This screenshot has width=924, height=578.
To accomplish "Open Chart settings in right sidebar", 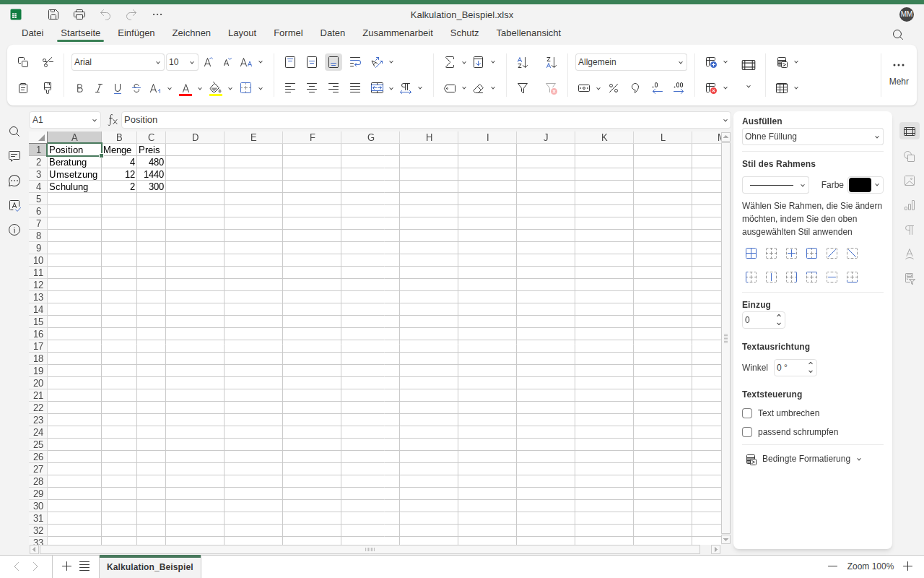I will 910,205.
